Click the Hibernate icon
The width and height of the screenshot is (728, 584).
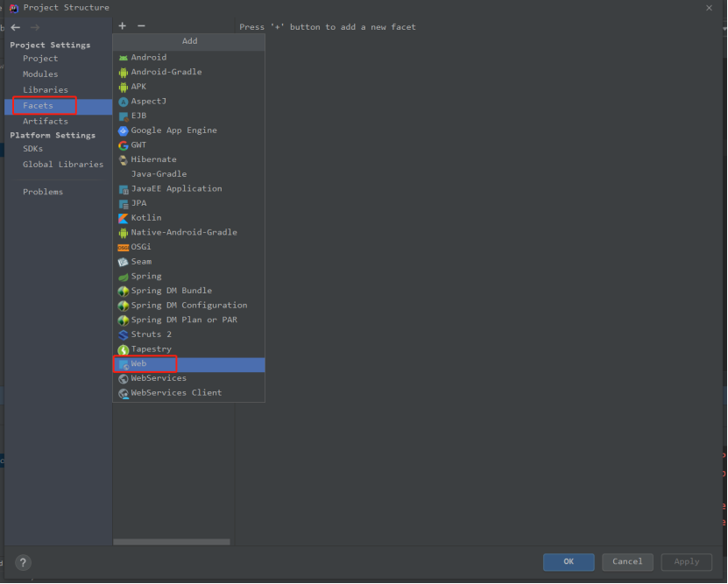(x=123, y=160)
